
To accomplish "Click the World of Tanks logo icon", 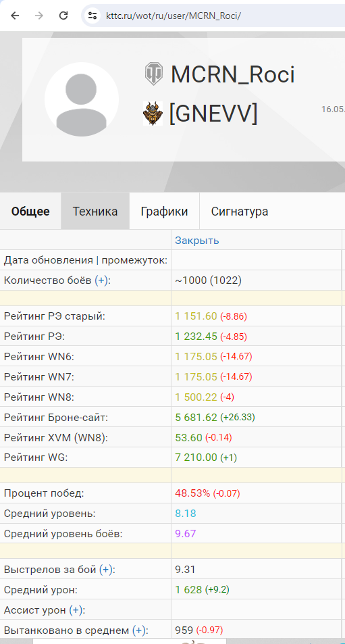I will click(154, 74).
